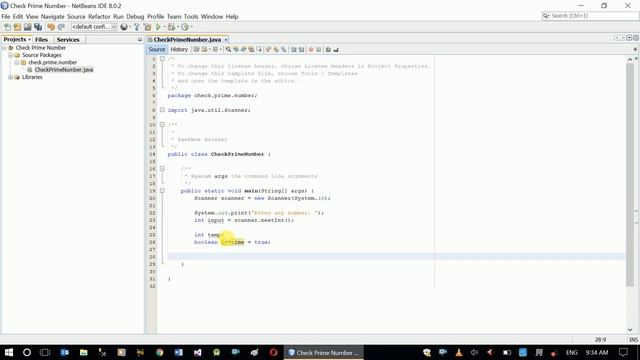Select the CheckPrimeNumber.java editor tab
Viewport: 640px width, 360px height.
(x=187, y=40)
